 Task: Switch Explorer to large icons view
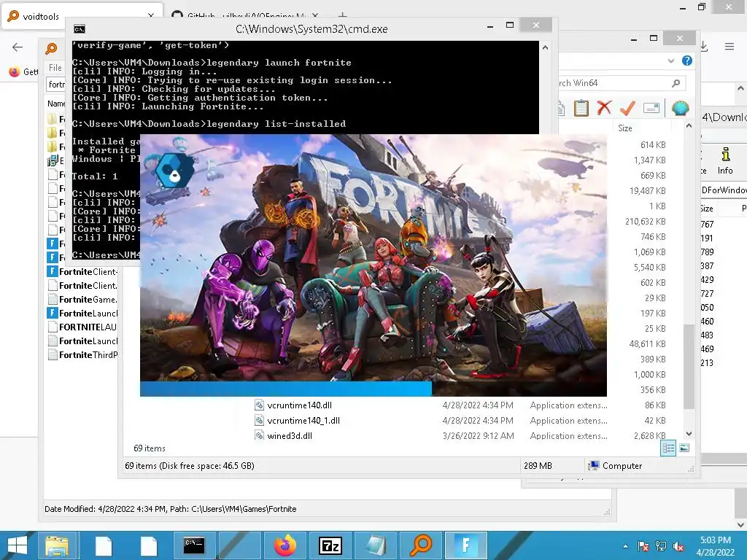pos(684,448)
